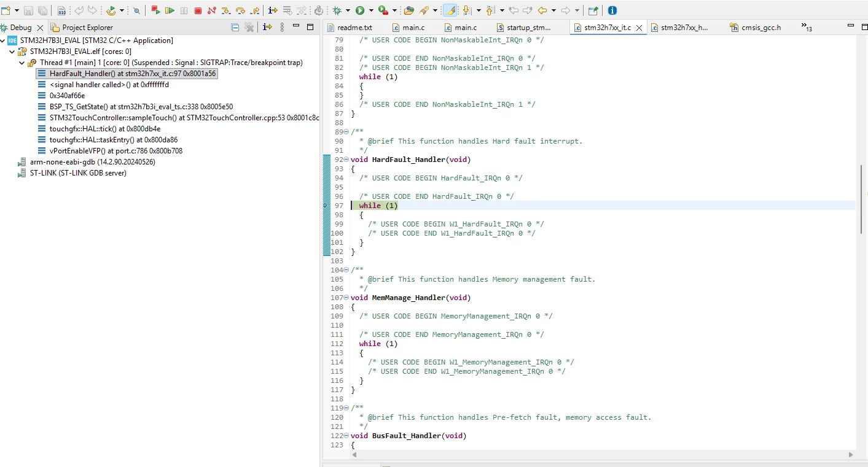
Task: Click the Step Into icon
Action: pos(226,10)
